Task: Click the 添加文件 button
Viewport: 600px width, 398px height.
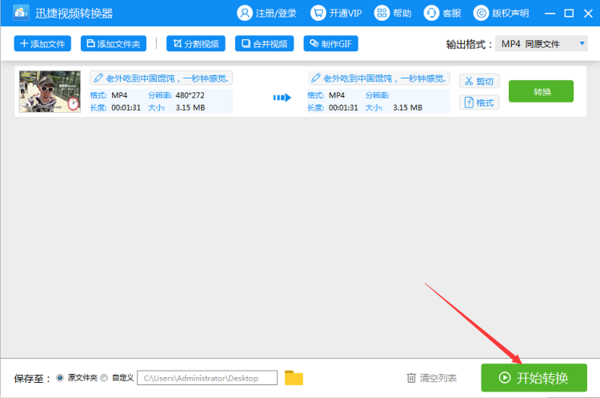Action: 42,44
